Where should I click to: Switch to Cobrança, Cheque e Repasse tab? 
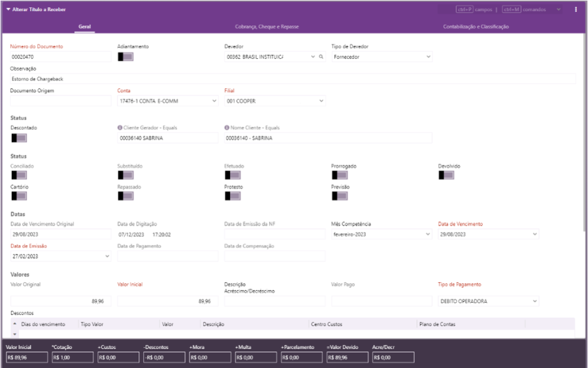(x=267, y=27)
